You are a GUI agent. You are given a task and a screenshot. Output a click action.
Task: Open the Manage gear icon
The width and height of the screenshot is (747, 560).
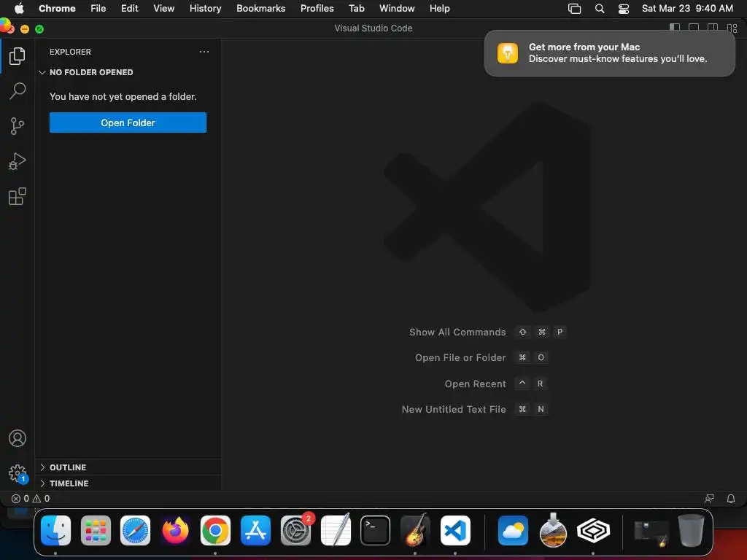[x=18, y=473]
